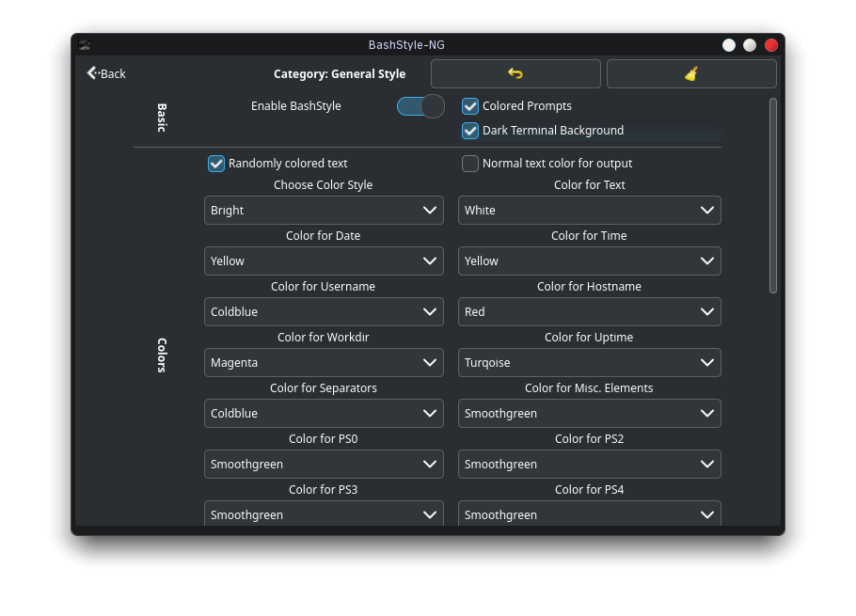Screen dimensions: 856x616
Task: Open the Color for PS2 dropdown
Action: coord(590,464)
